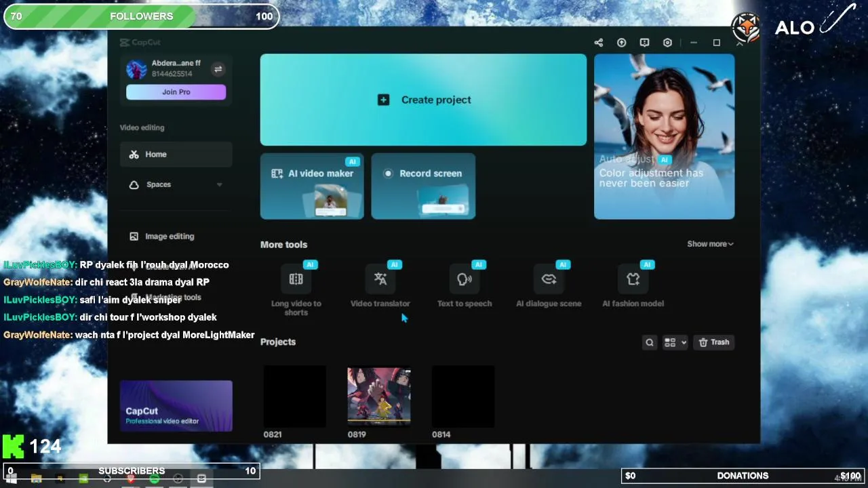The height and width of the screenshot is (488, 868).
Task: Click the share icon in CapCut header
Action: (x=599, y=43)
